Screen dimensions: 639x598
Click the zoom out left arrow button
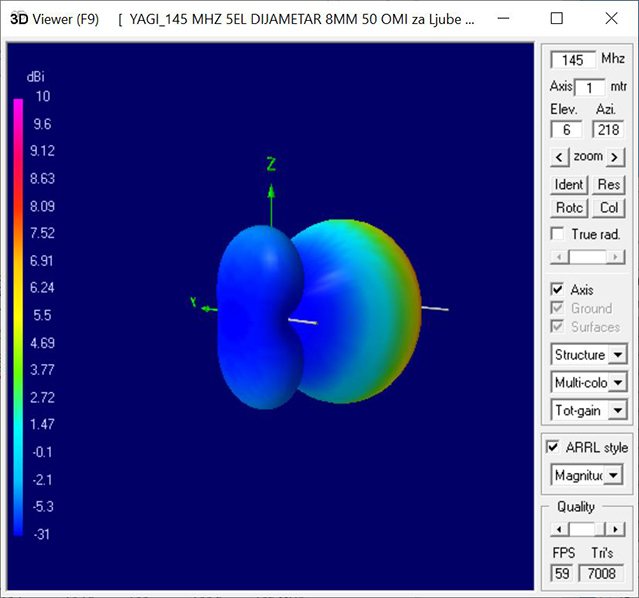560,157
